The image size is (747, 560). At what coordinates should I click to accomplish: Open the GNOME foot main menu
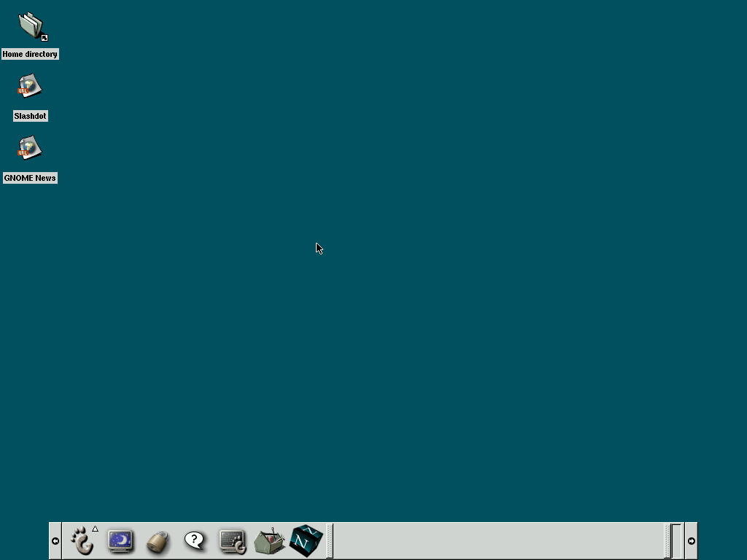(82, 542)
